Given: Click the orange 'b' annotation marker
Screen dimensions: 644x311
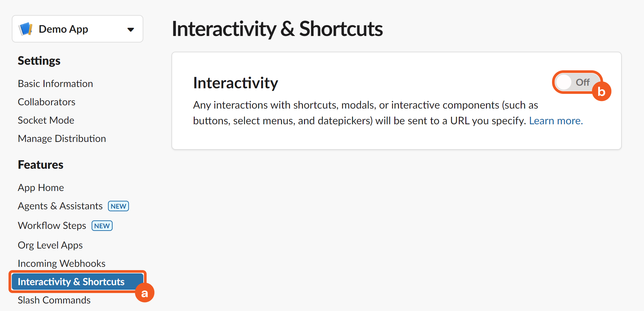Looking at the screenshot, I should [601, 92].
